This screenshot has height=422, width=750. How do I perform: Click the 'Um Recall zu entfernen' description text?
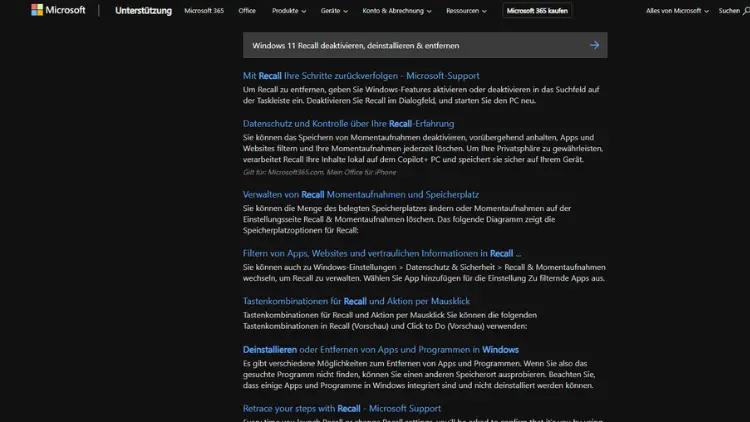coord(421,95)
